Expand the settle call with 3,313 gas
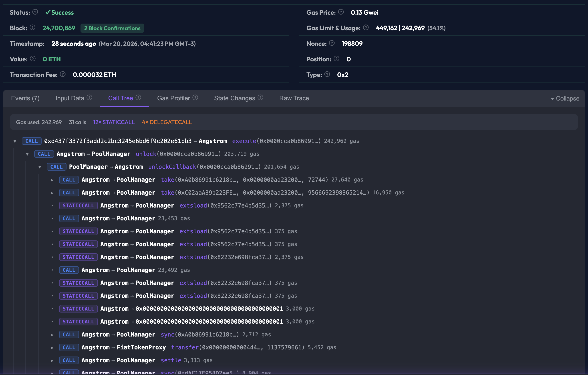 tap(52, 361)
